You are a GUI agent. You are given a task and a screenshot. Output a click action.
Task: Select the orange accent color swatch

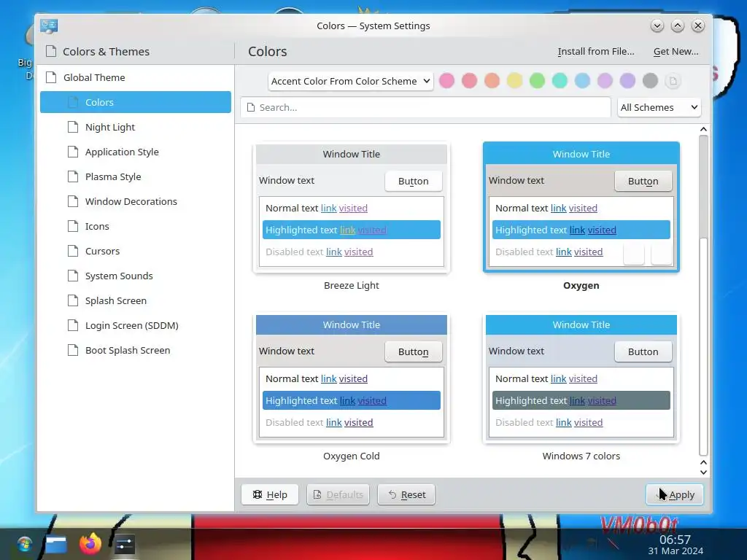[492, 81]
